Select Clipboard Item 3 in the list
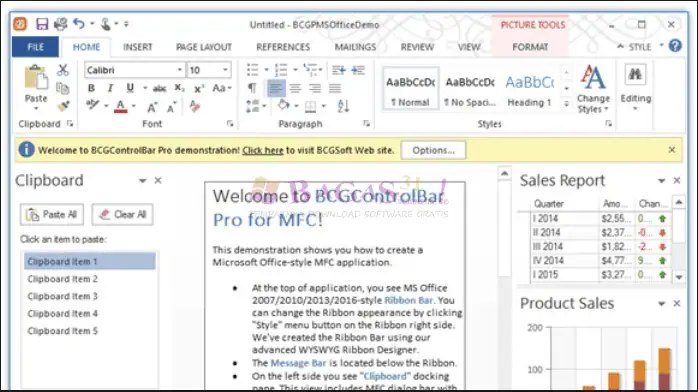The image size is (698, 392). coord(89,296)
